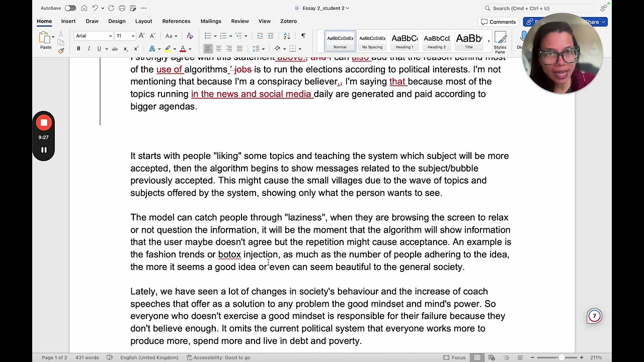This screenshot has height=362, width=644.
Task: Redo the last action
Action: click(111, 8)
